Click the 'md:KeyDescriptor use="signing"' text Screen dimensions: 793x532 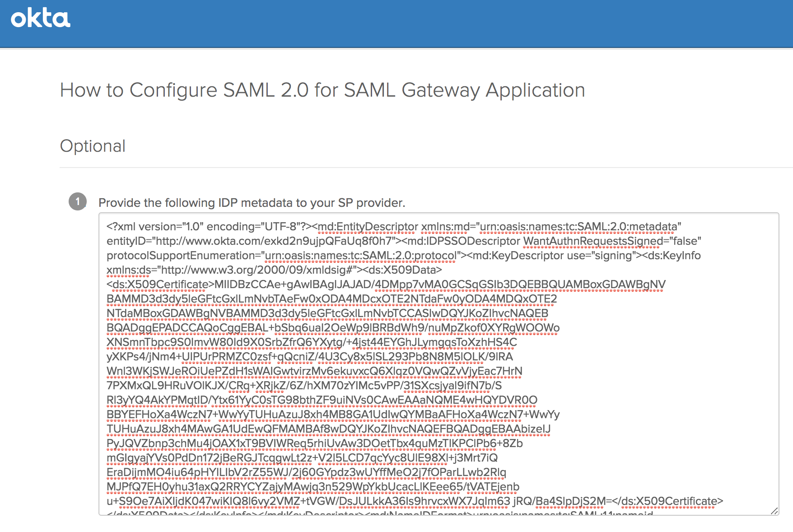tap(552, 256)
